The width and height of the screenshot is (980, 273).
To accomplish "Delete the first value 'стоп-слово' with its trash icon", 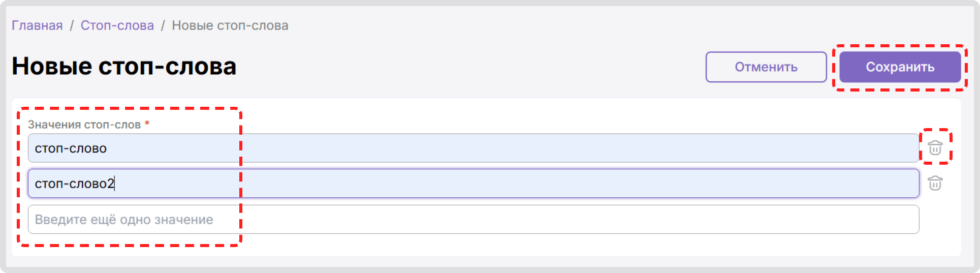I will point(935,148).
